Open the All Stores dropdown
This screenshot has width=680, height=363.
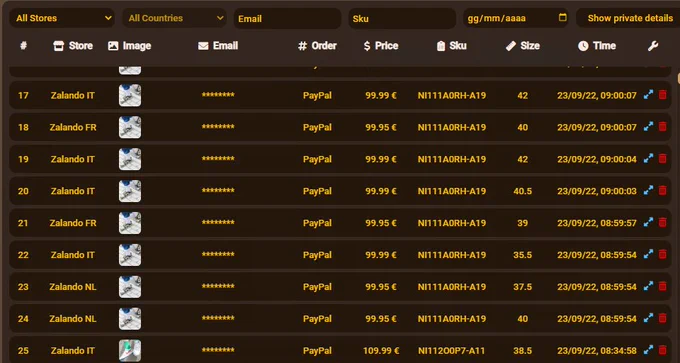62,18
